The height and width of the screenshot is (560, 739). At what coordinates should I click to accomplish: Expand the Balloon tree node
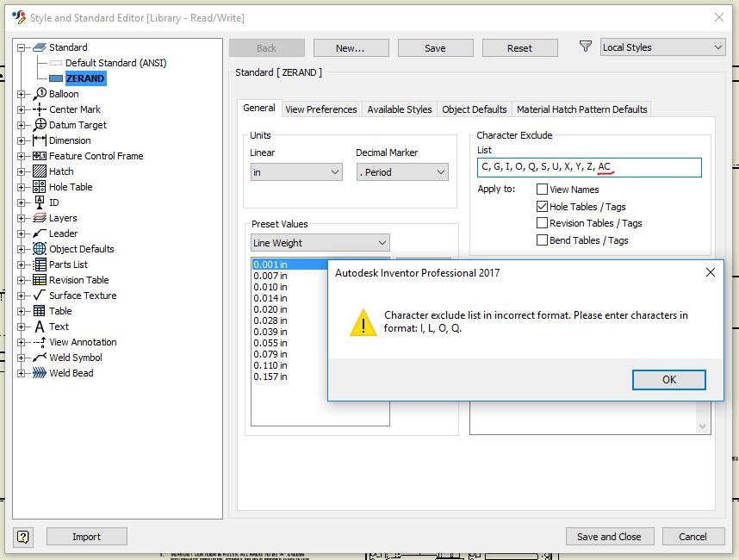coord(21,94)
